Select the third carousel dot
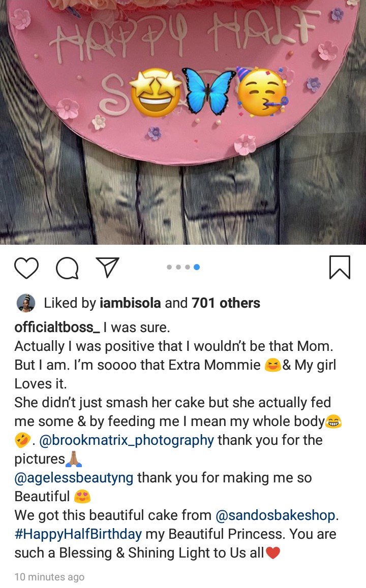Screen dimensions: 366x588 (x=188, y=267)
